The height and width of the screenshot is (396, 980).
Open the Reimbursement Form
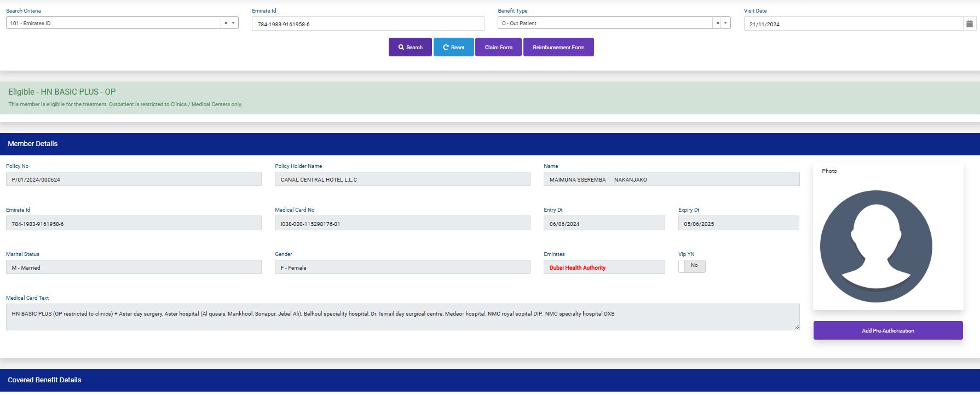click(x=558, y=47)
